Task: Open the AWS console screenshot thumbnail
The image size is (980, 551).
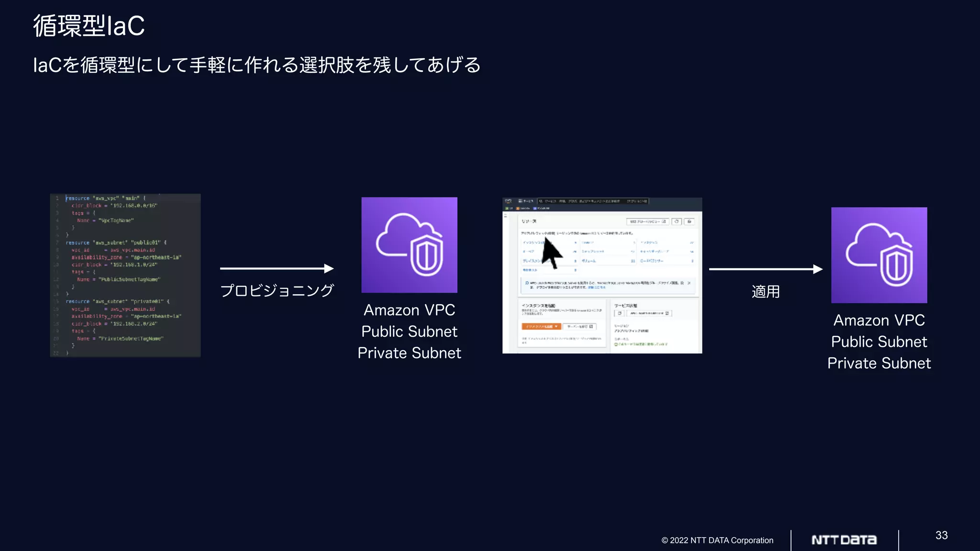Action: click(x=602, y=275)
